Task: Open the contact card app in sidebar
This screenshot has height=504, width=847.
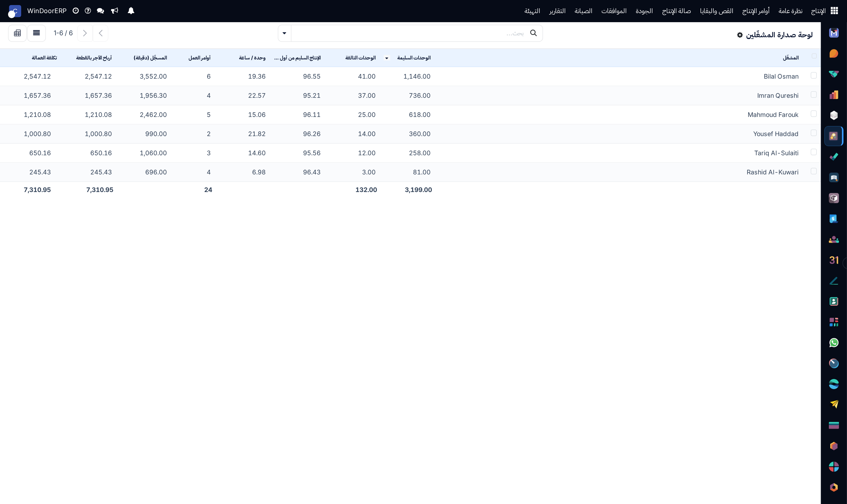Action: [834, 301]
